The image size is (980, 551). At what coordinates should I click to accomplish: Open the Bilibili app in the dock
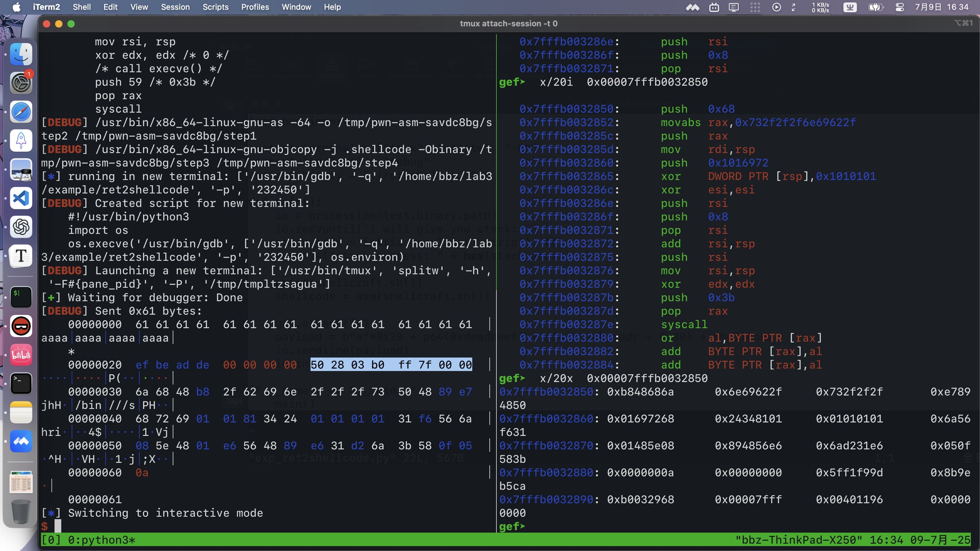21,355
